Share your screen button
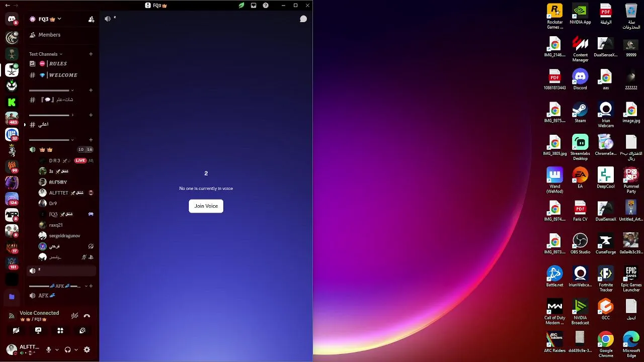 coord(38,330)
